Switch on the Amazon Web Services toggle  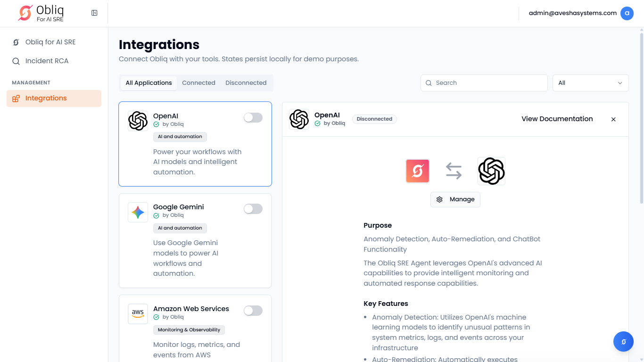[253, 311]
